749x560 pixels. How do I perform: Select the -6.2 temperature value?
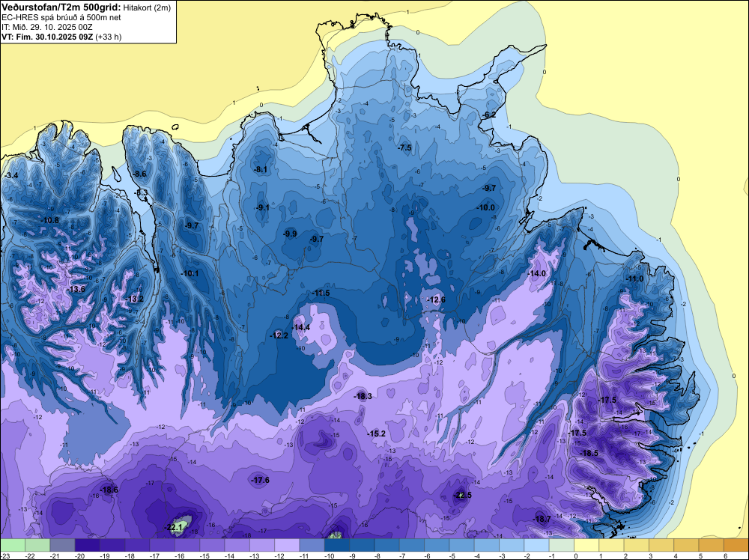(490, 115)
